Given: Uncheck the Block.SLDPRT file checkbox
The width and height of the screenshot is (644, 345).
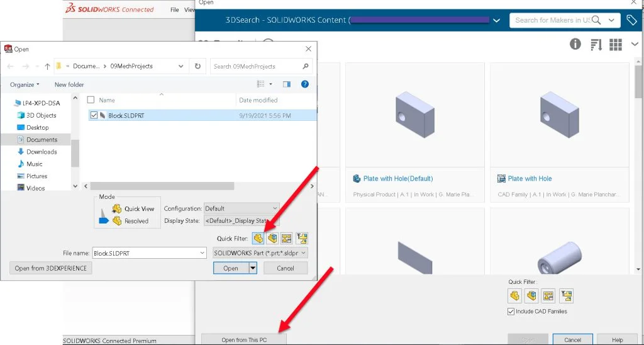Looking at the screenshot, I should [x=94, y=116].
